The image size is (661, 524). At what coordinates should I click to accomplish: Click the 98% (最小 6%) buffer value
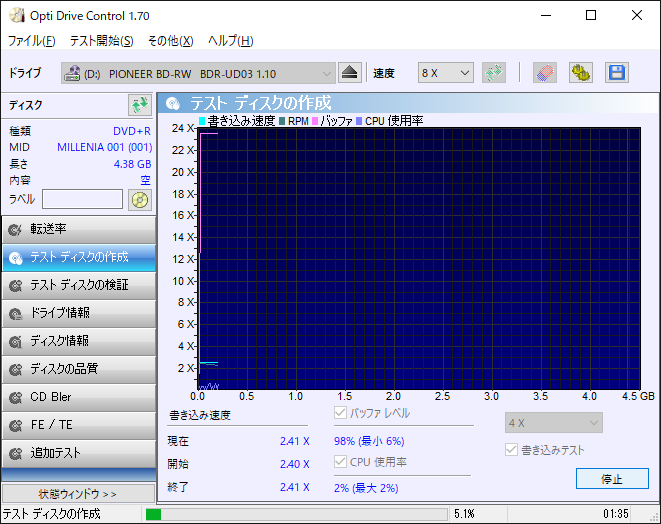coord(369,441)
